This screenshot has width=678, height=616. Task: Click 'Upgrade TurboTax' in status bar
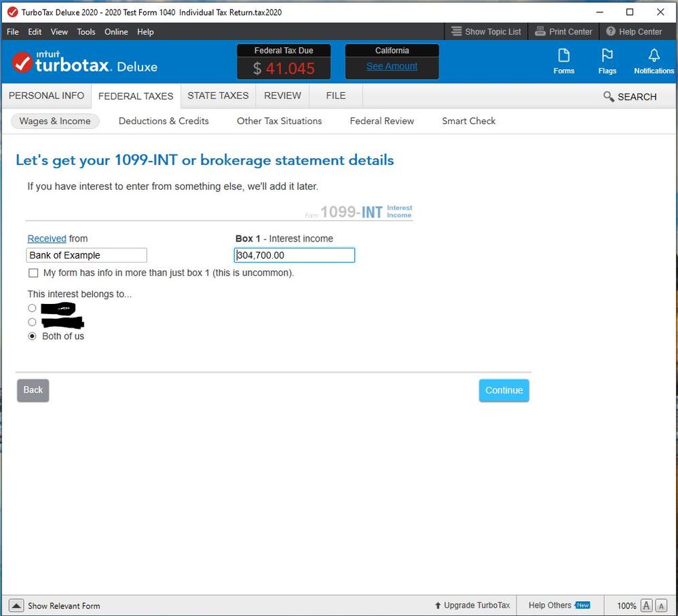(x=477, y=605)
